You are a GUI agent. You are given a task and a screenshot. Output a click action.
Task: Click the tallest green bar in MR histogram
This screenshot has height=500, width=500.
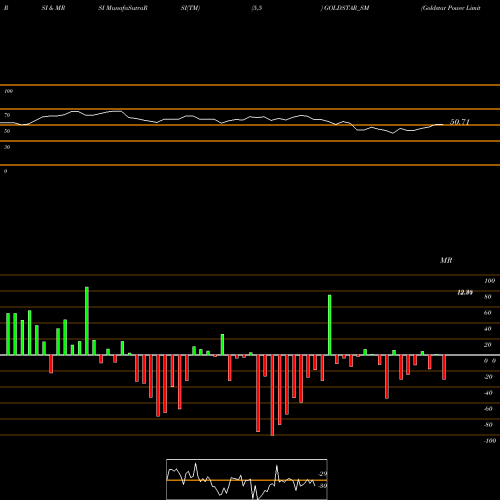coord(87,321)
